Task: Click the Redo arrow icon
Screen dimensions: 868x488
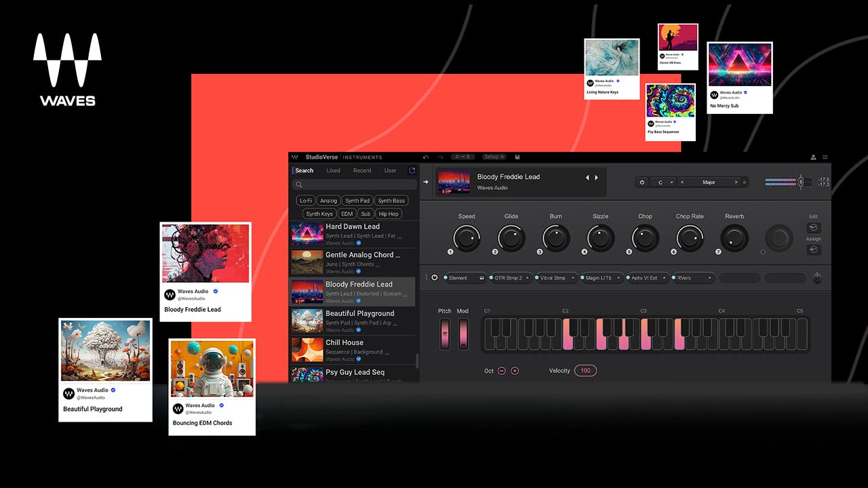Action: [441, 157]
